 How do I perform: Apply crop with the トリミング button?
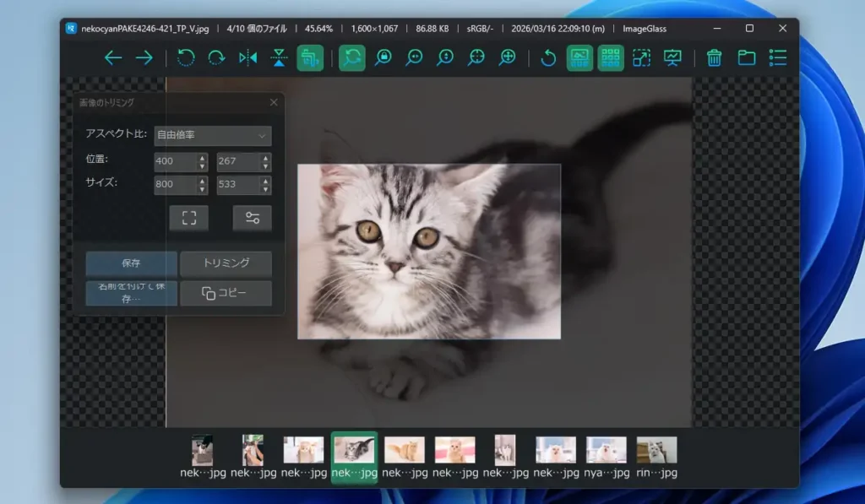[x=226, y=263]
